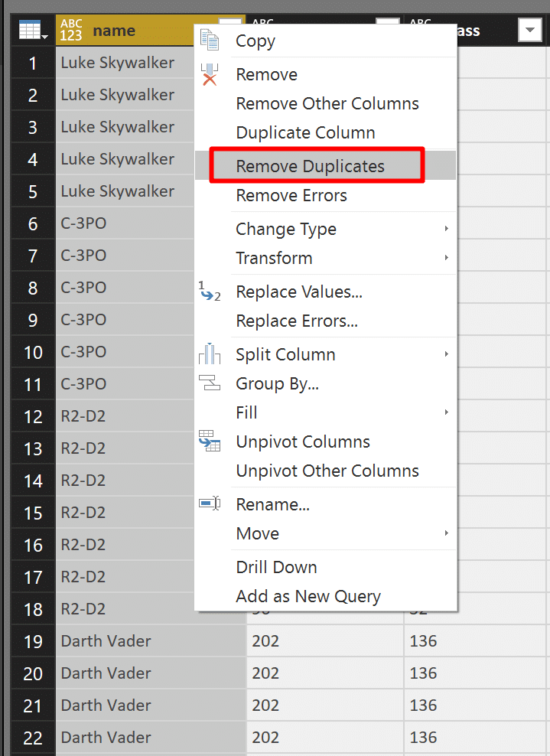
Task: Select row number 6
Action: tap(33, 223)
